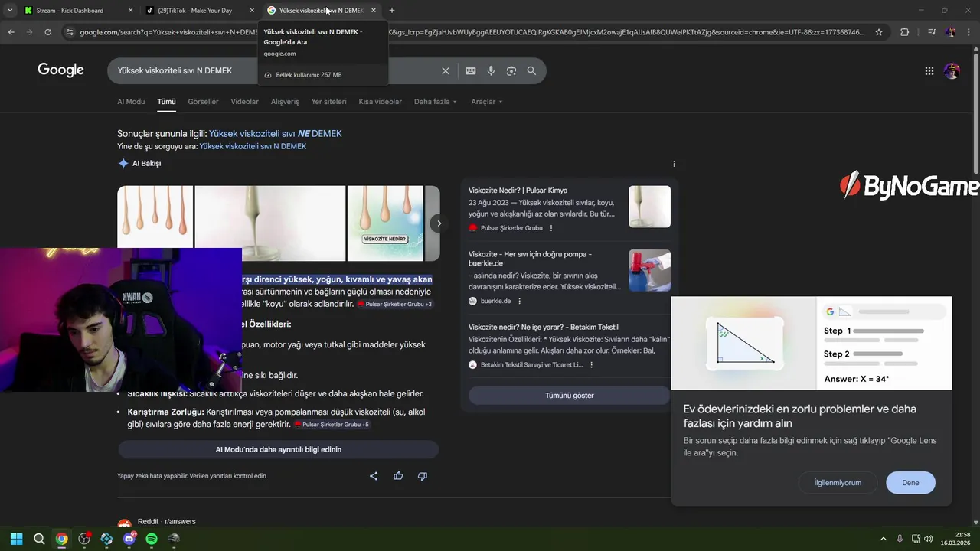Close the Kick Dashboard tab
This screenshot has height=551, width=980.
pyautogui.click(x=130, y=11)
